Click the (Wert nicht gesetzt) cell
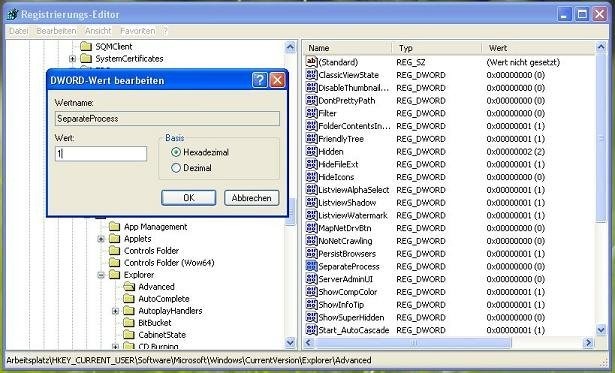This screenshot has height=373, width=615. click(x=523, y=62)
